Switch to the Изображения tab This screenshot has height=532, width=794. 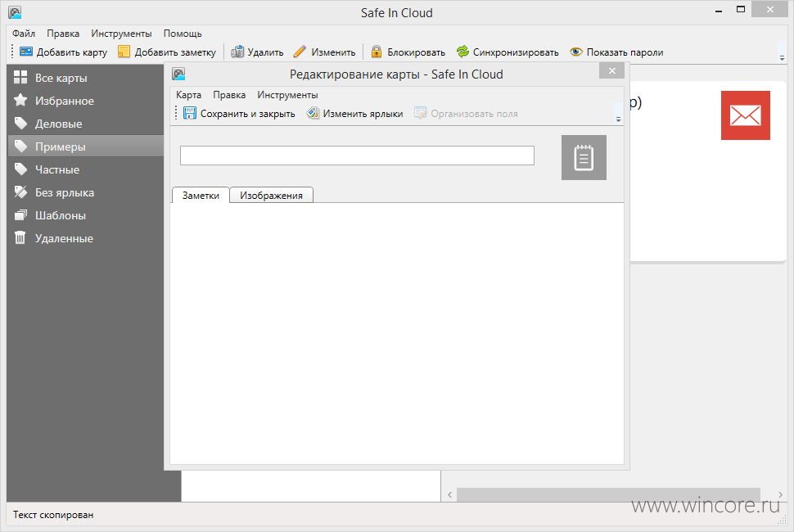pos(271,196)
